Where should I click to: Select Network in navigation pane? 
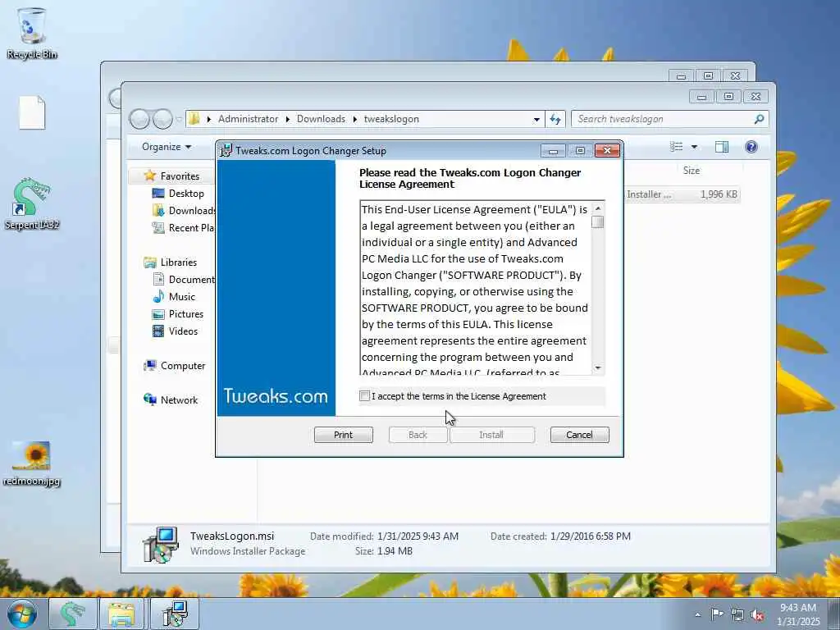(179, 399)
